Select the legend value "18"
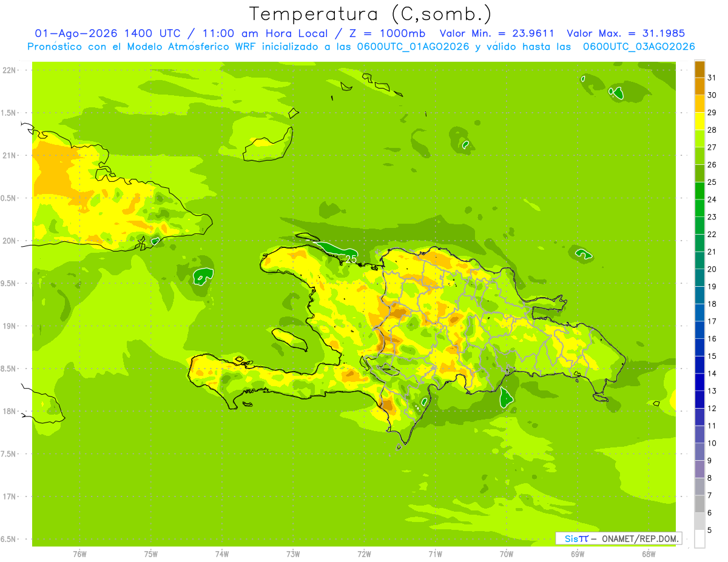This screenshot has width=728, height=562. click(x=712, y=304)
